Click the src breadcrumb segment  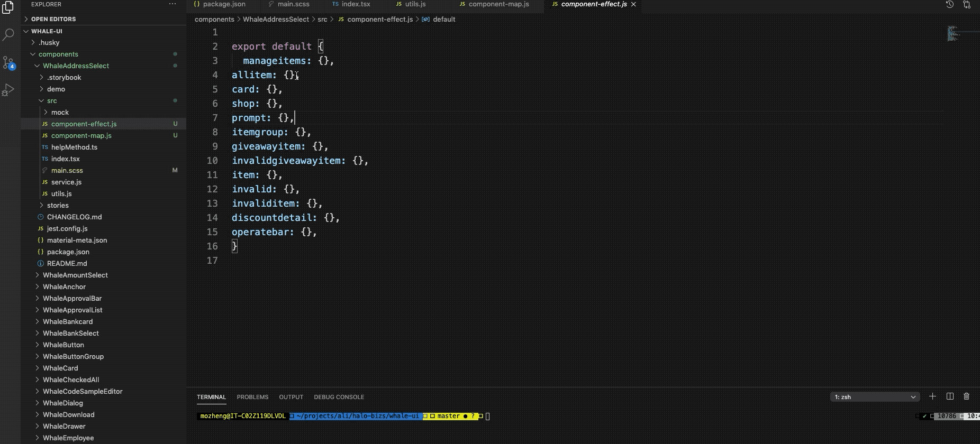coord(322,19)
